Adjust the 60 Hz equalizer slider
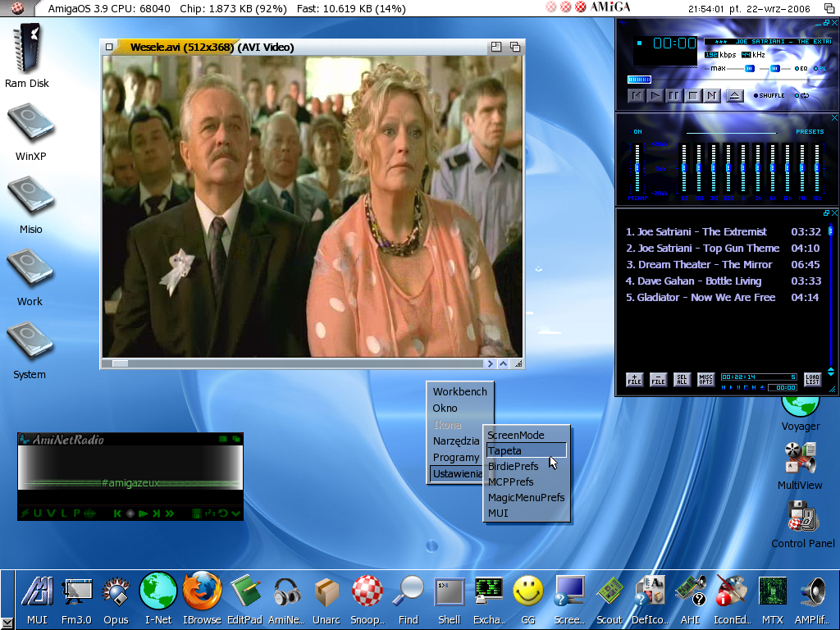This screenshot has width=840, height=630. (684, 167)
